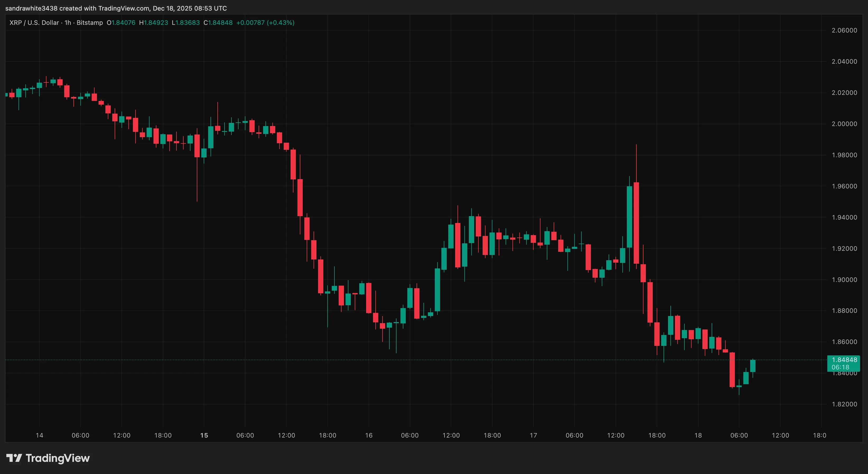Click the sandrawhite3438 attribution text
The image size is (868, 474).
point(31,8)
